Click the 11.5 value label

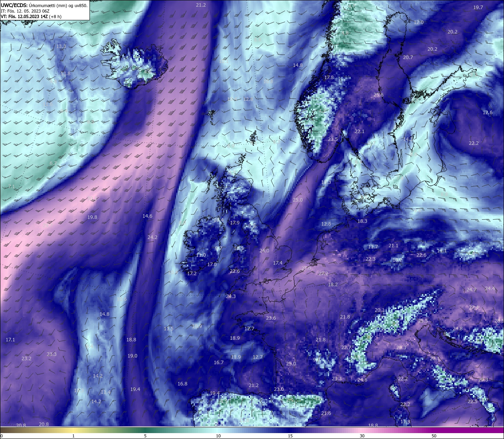click(x=169, y=329)
